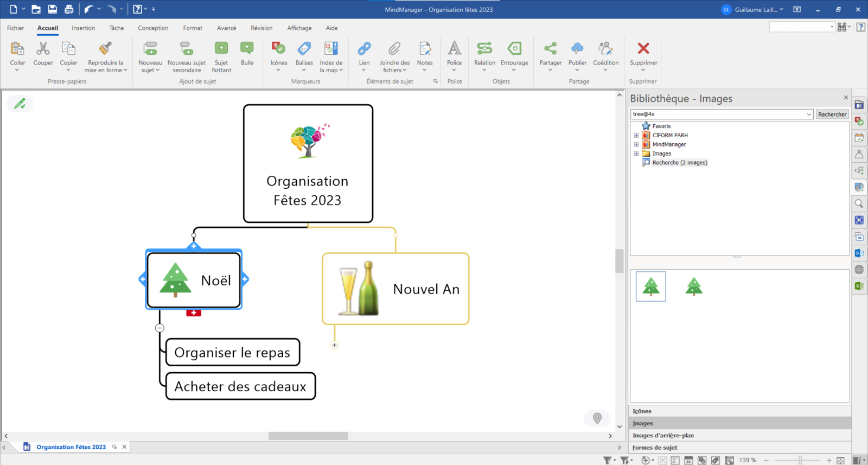Collapse the Noël subtopics with minus toggle
Image resolution: width=868 pixels, height=465 pixels.
159,328
